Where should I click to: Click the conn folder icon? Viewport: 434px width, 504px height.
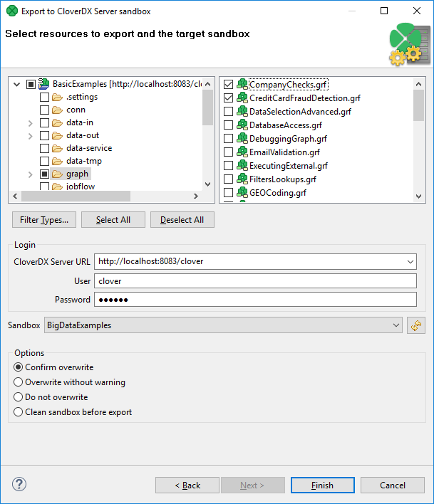pos(57,110)
